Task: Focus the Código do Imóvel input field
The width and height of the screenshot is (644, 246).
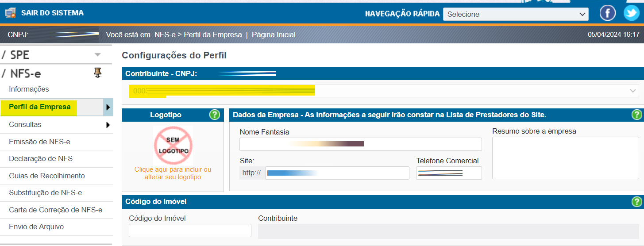Action: [x=190, y=231]
